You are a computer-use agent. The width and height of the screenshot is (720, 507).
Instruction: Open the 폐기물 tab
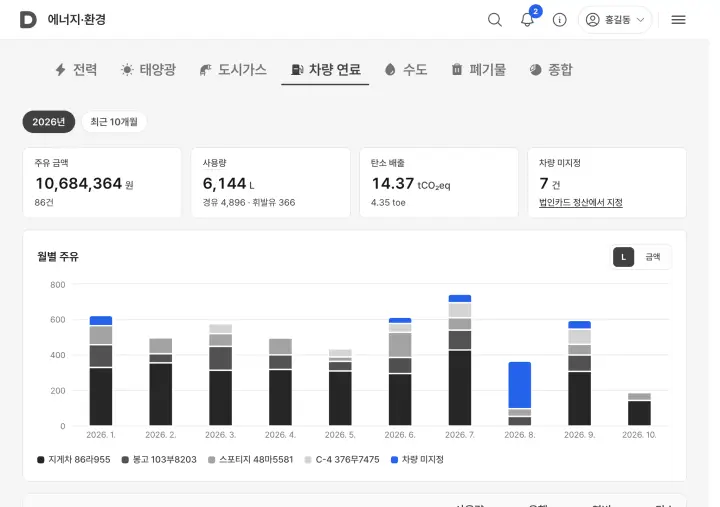478,70
